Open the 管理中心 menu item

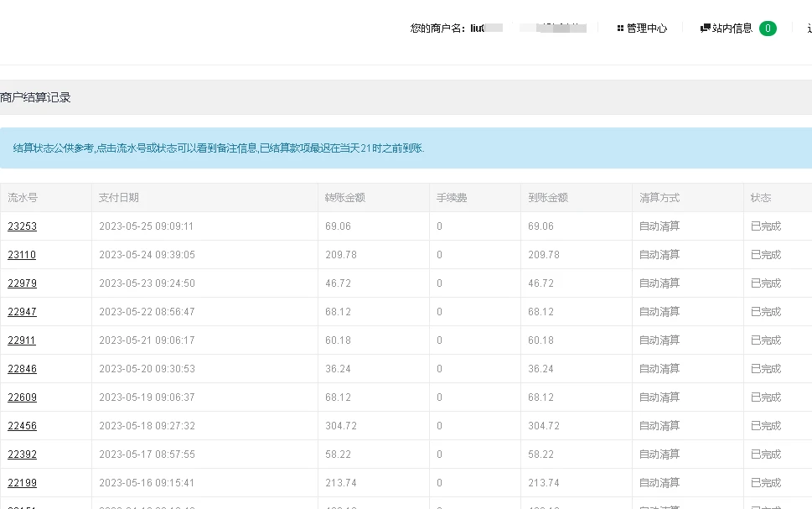[647, 29]
